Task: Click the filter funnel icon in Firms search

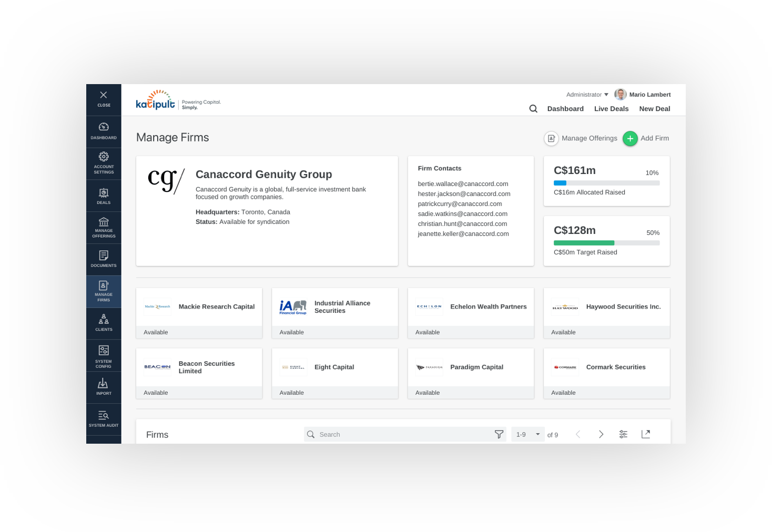Action: click(x=499, y=434)
